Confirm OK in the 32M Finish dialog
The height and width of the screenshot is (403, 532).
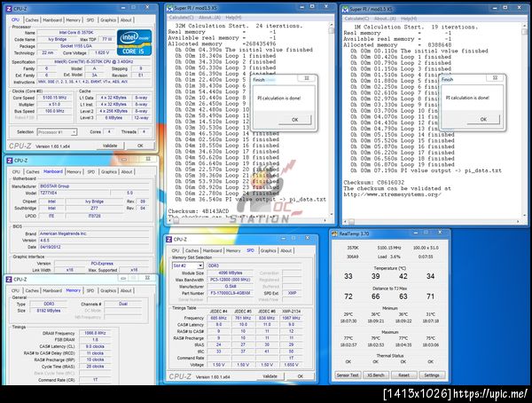click(x=295, y=120)
